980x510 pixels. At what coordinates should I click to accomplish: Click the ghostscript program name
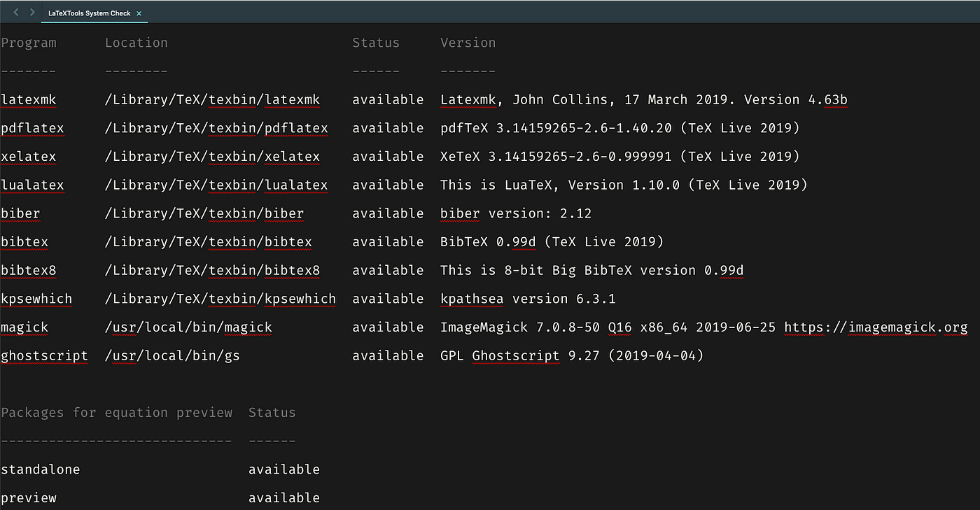point(45,356)
